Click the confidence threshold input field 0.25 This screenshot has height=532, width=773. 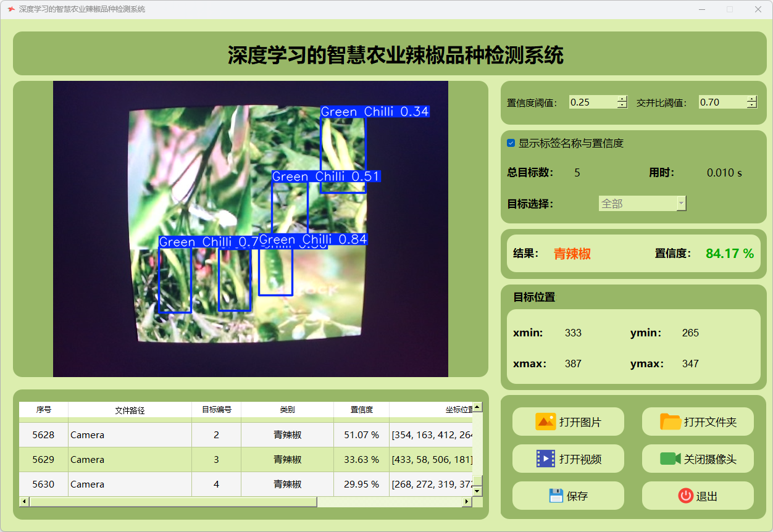coord(592,102)
